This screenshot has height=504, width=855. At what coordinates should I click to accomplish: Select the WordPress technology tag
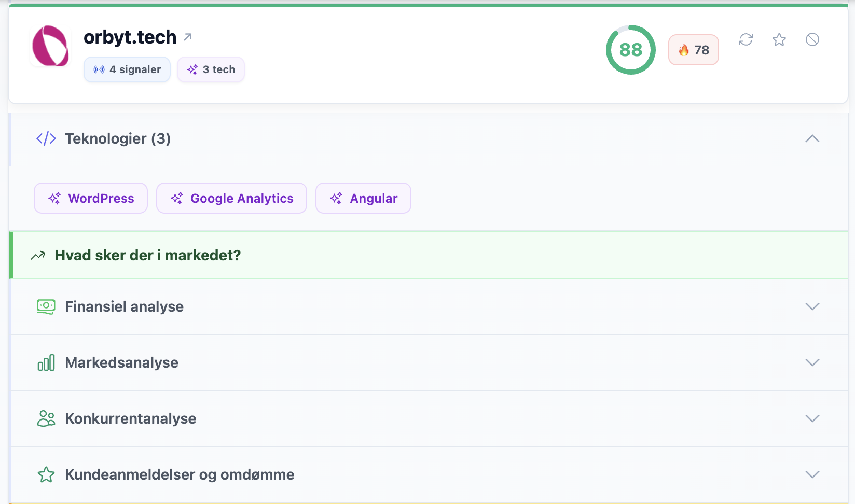point(90,198)
